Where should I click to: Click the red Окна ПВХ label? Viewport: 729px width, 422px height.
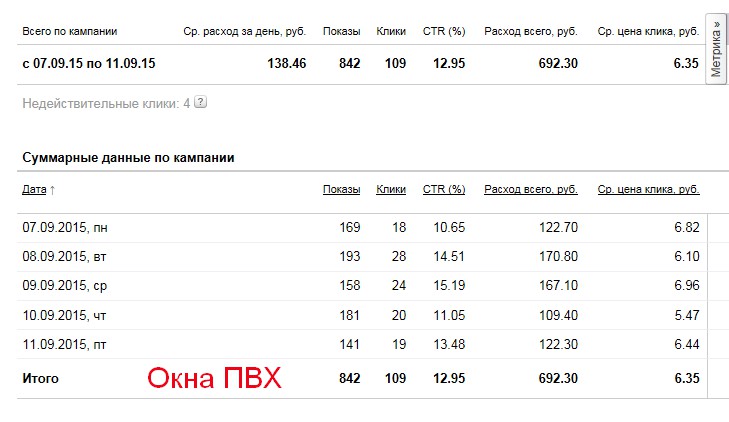215,379
